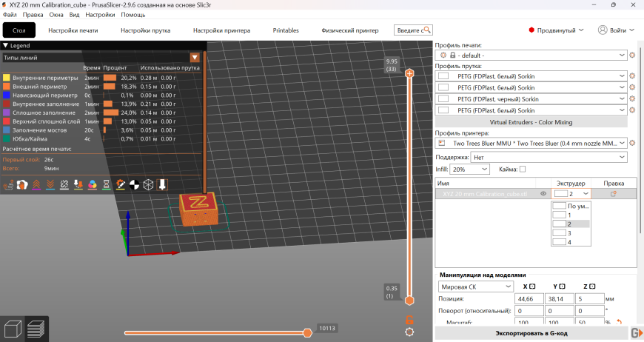Choose extruder 4 in dropdown list

pos(571,242)
